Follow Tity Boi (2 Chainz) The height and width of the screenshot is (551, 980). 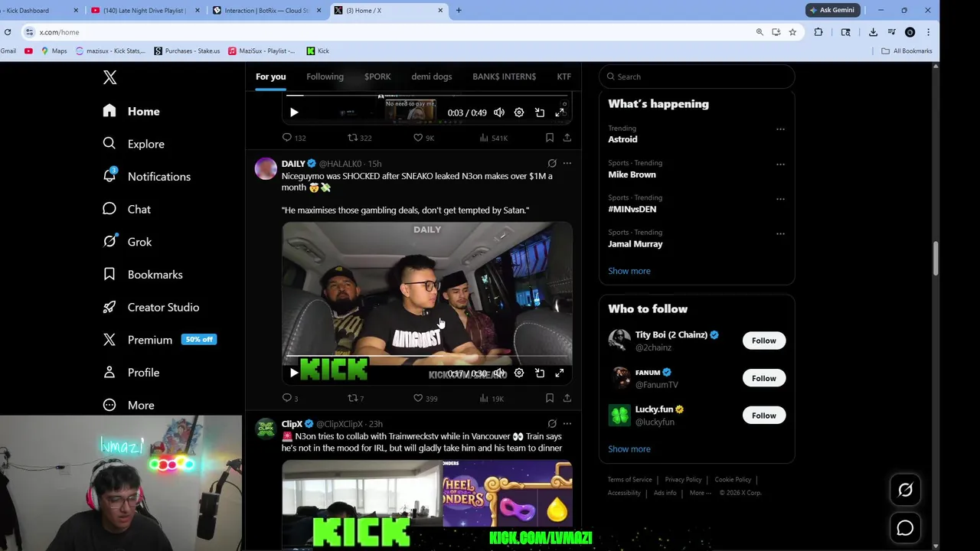tap(763, 341)
